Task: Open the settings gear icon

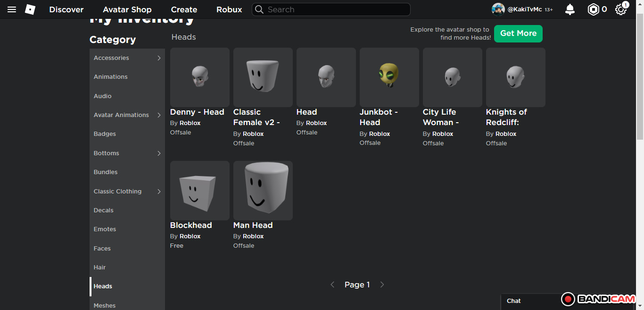Action: [x=620, y=9]
